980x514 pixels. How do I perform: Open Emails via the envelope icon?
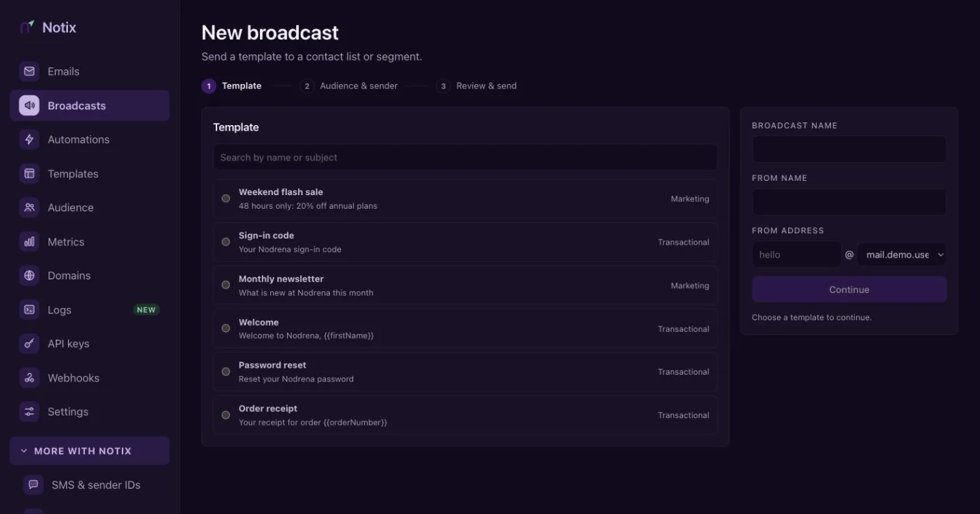(29, 71)
